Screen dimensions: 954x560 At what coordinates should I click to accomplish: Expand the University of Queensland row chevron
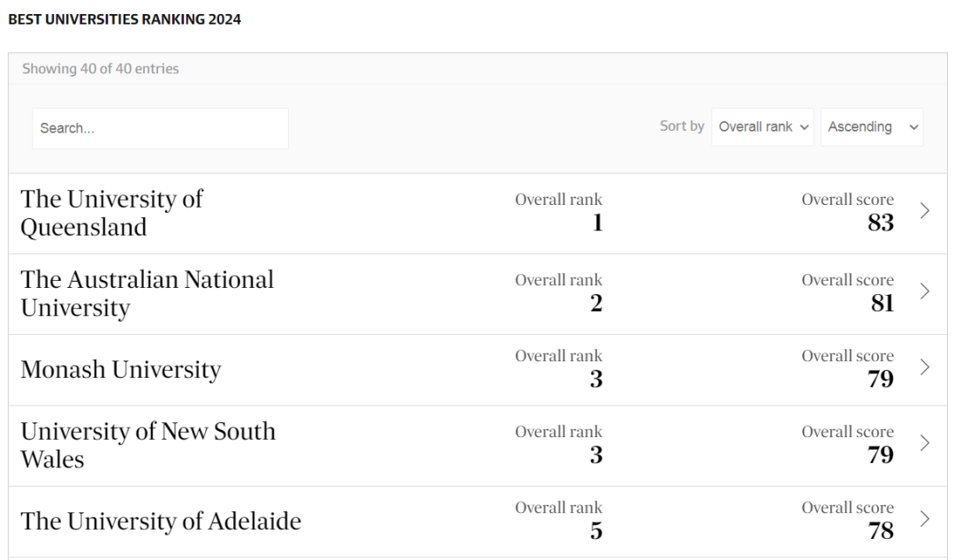point(925,211)
